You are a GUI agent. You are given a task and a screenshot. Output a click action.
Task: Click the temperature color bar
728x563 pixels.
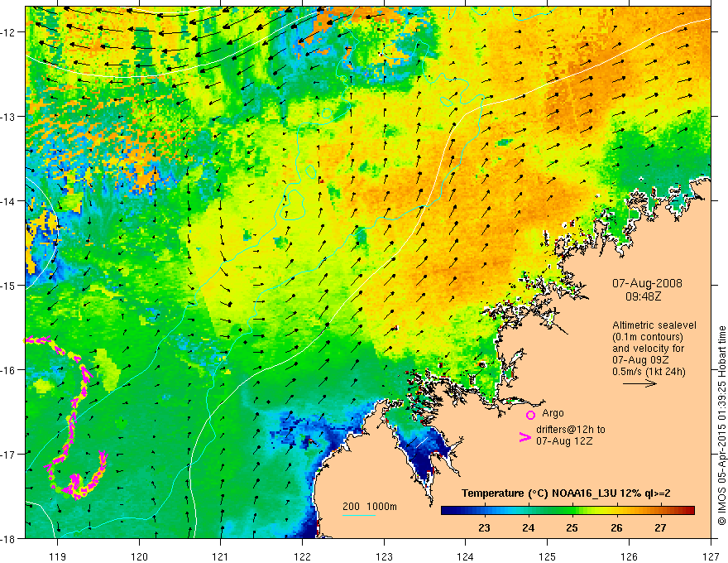[568, 511]
